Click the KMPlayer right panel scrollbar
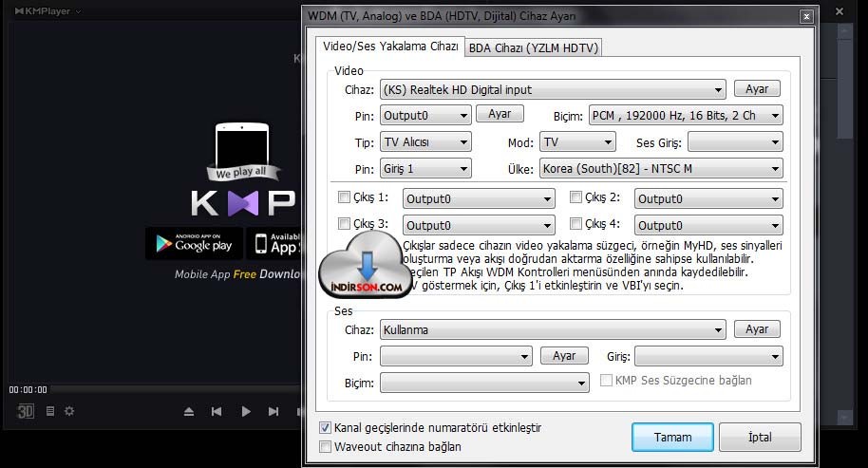The height and width of the screenshot is (468, 868). coord(845,88)
